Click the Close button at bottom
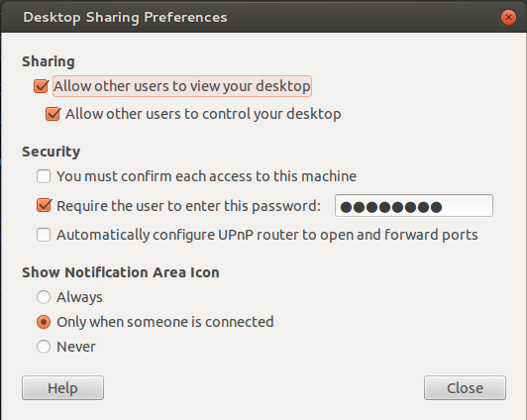The width and height of the screenshot is (527, 420). coord(465,388)
